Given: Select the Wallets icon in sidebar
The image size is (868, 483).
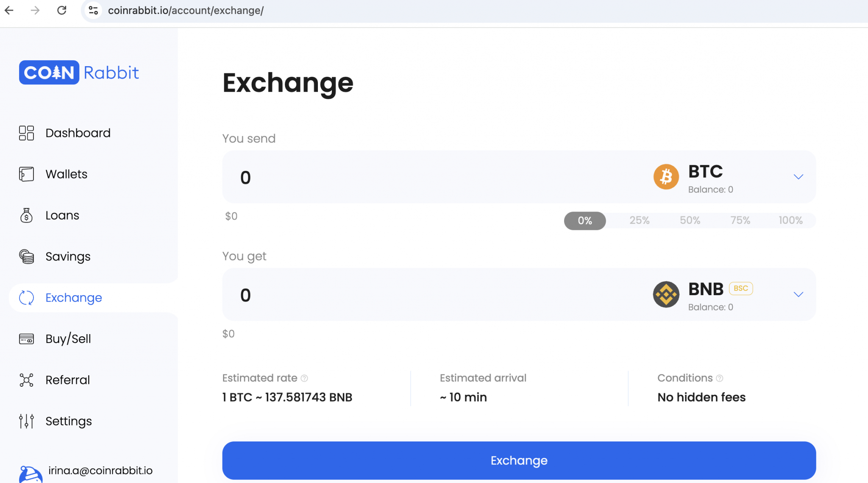Looking at the screenshot, I should [x=26, y=174].
